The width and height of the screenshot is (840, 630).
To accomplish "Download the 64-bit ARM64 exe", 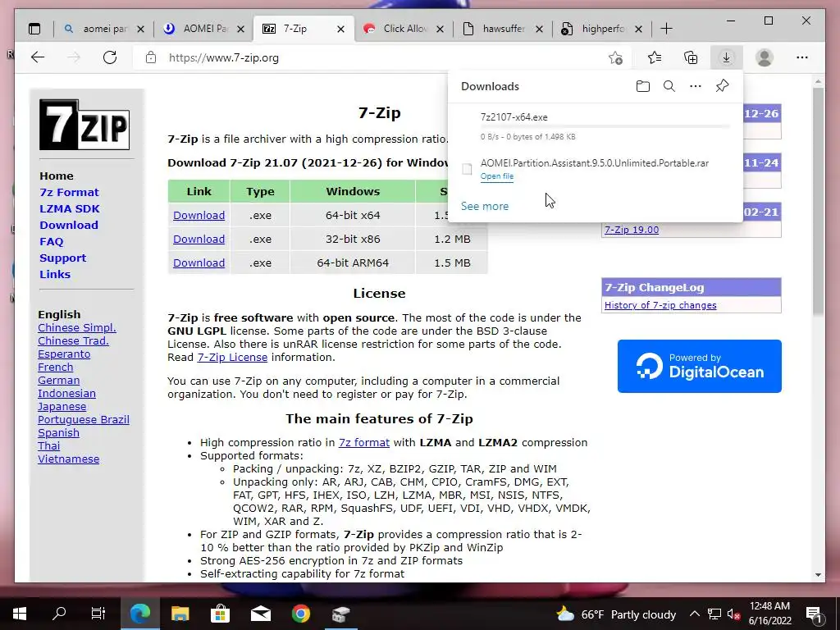I will coord(199,263).
